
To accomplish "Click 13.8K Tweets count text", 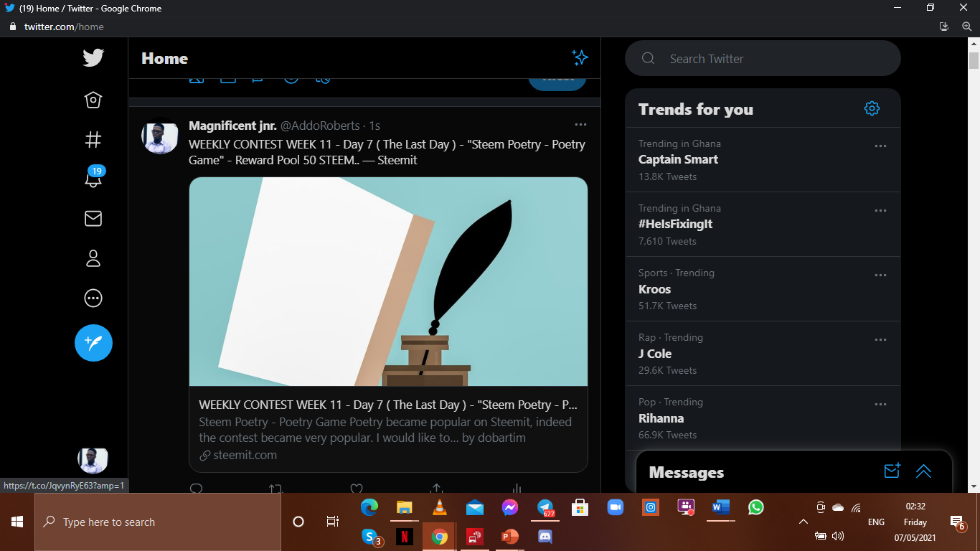I will [667, 176].
